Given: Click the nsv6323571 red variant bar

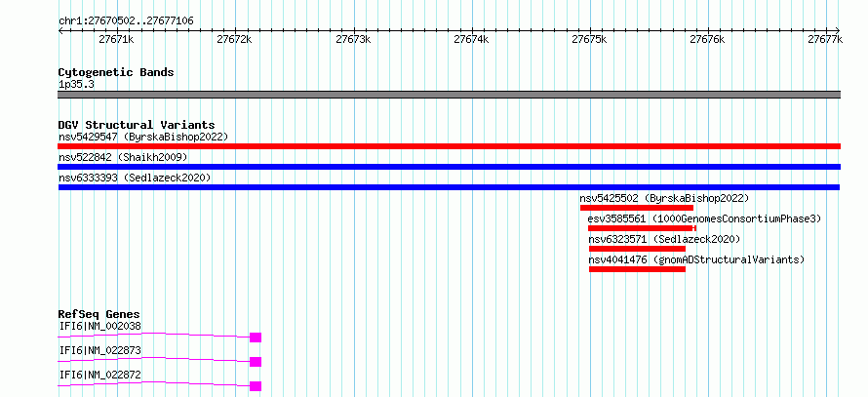Looking at the screenshot, I should (x=637, y=249).
